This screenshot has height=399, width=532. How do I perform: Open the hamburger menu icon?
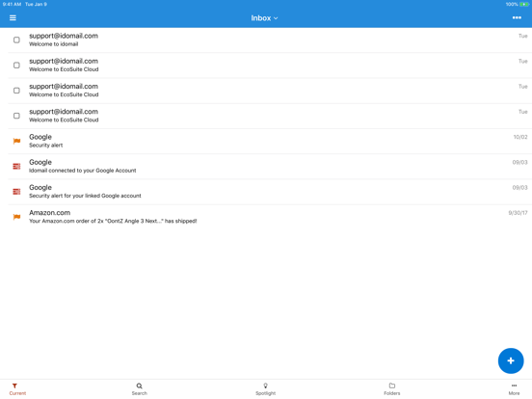tap(13, 17)
